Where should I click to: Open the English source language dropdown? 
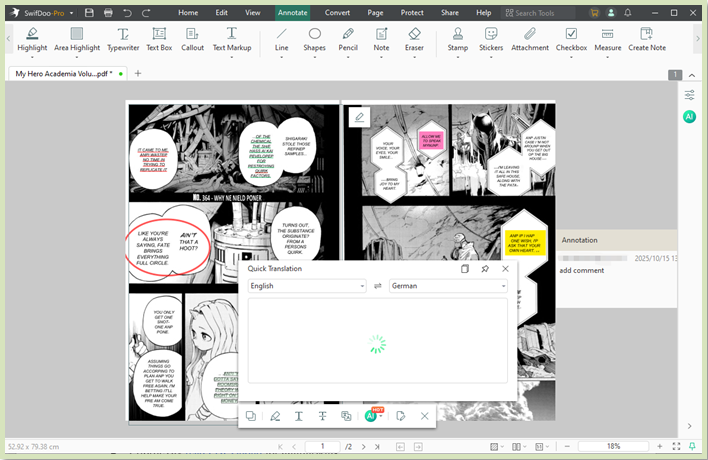coord(307,286)
